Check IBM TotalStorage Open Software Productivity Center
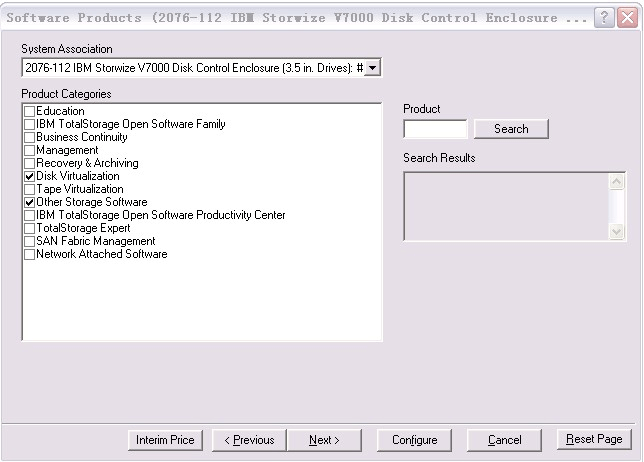Screen dimensions: 644x462 pyautogui.click(x=29, y=215)
